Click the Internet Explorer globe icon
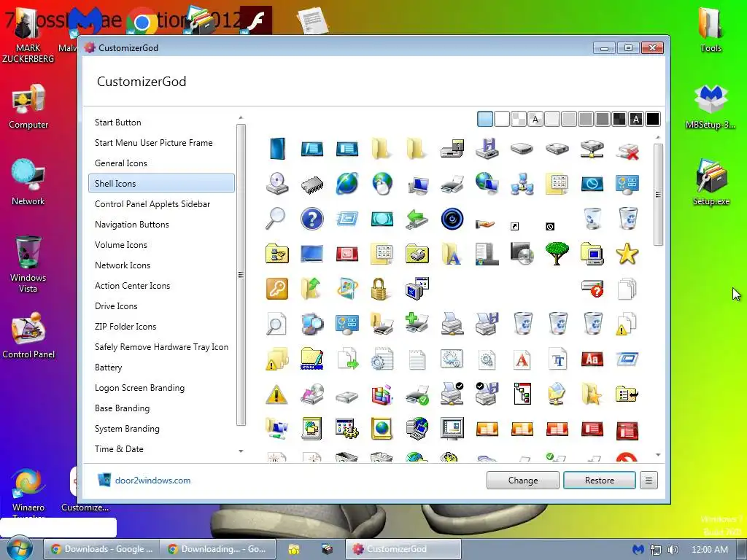The height and width of the screenshot is (560, 747). (x=347, y=184)
